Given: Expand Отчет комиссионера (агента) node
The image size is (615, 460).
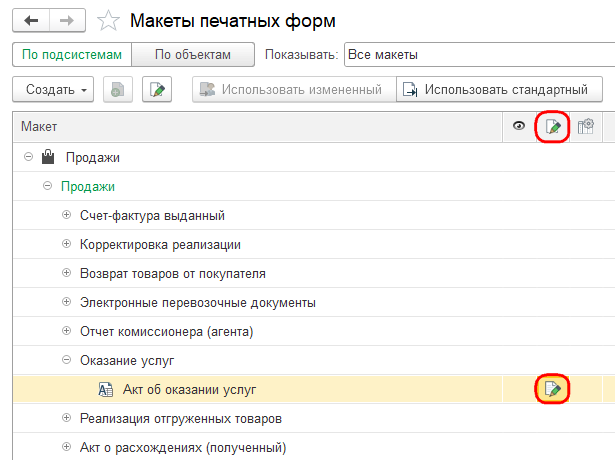Looking at the screenshot, I should pos(67,331).
